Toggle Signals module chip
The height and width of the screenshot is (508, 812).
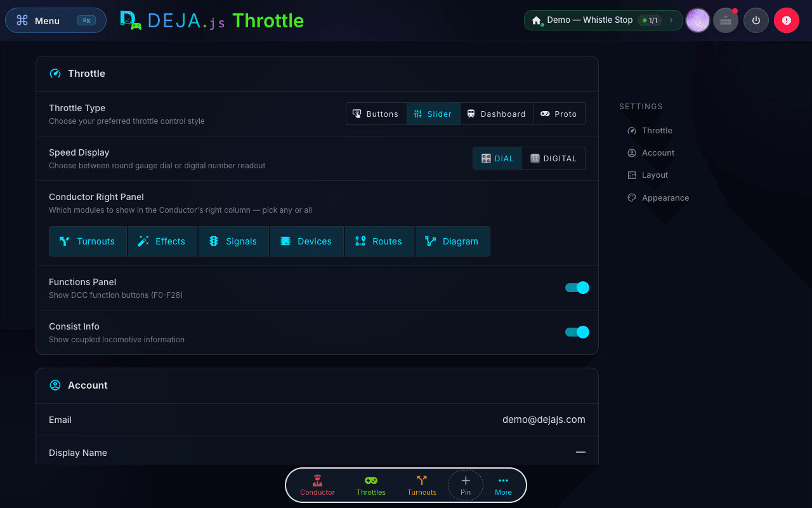coord(234,241)
